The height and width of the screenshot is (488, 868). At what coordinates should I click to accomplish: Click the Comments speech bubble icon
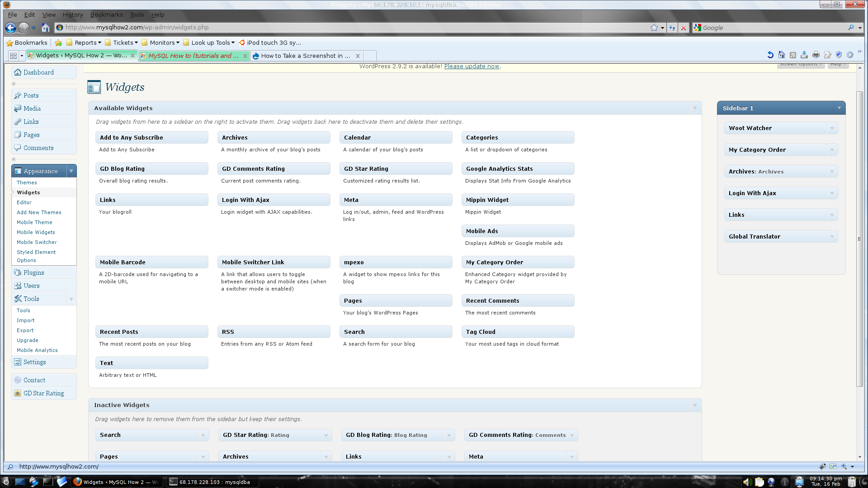18,148
